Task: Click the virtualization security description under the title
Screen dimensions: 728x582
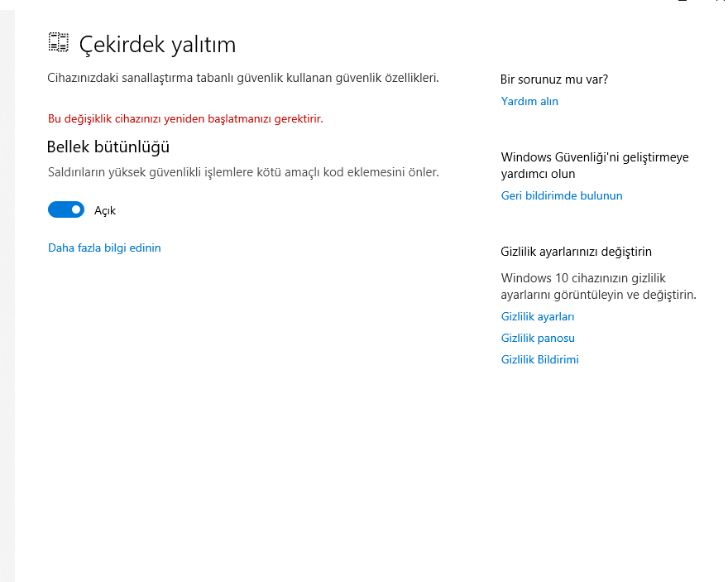Action: point(242,78)
